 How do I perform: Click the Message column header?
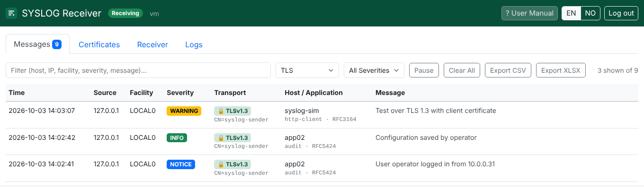[390, 93]
